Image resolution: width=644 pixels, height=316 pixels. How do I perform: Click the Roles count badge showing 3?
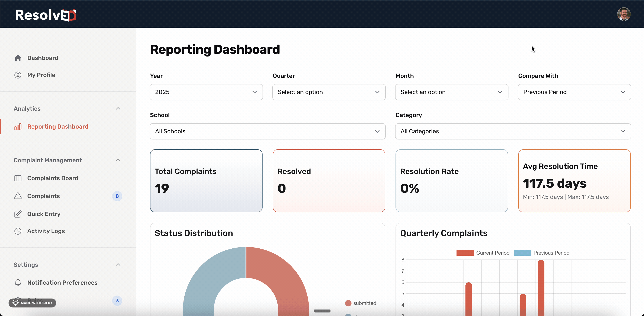(x=117, y=300)
